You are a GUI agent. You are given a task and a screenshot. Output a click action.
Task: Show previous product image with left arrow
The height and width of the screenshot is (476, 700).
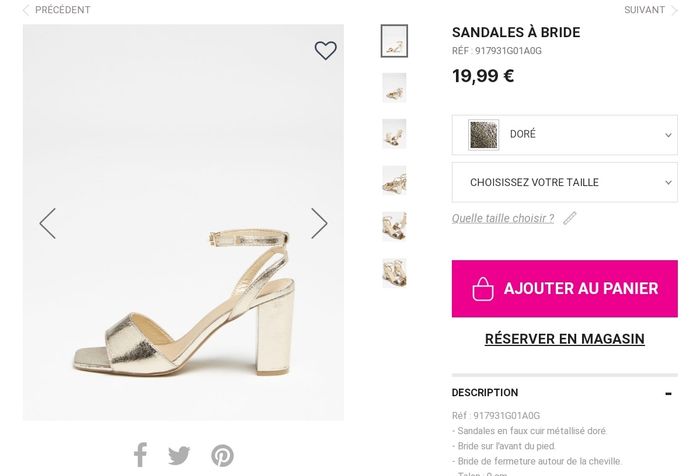pyautogui.click(x=47, y=223)
